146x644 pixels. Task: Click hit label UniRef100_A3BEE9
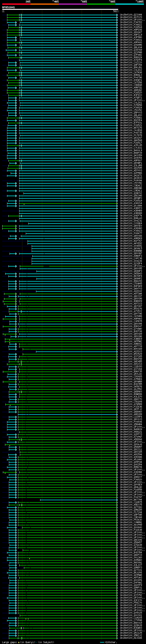tap(131, 339)
